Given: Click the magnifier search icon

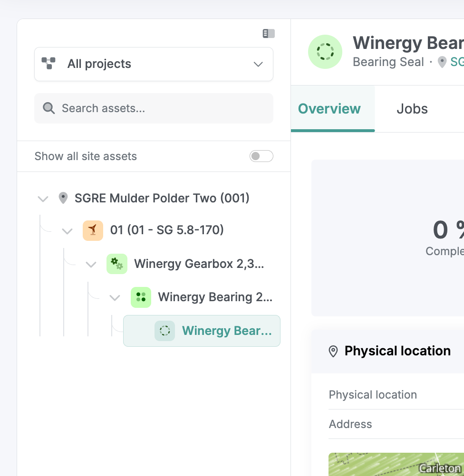Looking at the screenshot, I should point(48,108).
